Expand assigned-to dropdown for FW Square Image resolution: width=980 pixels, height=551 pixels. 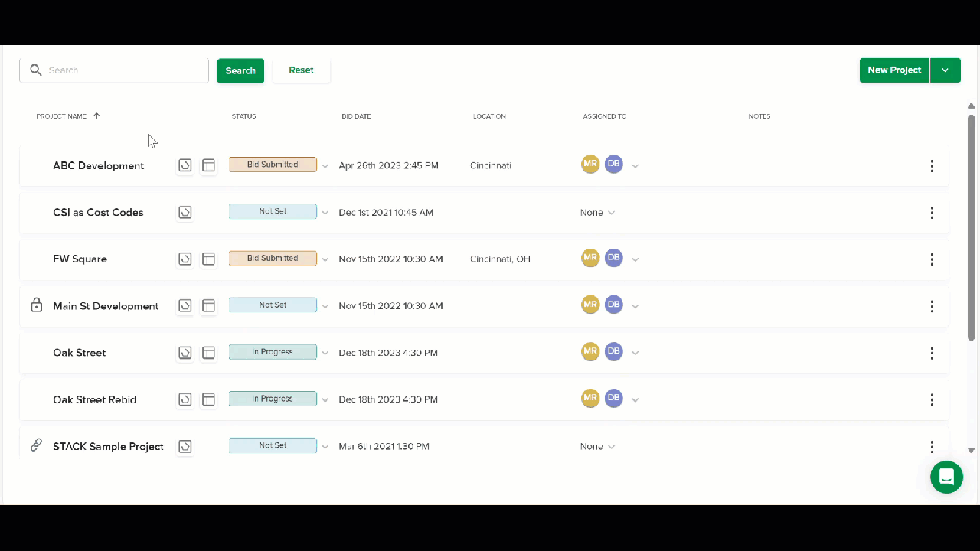pyautogui.click(x=635, y=259)
